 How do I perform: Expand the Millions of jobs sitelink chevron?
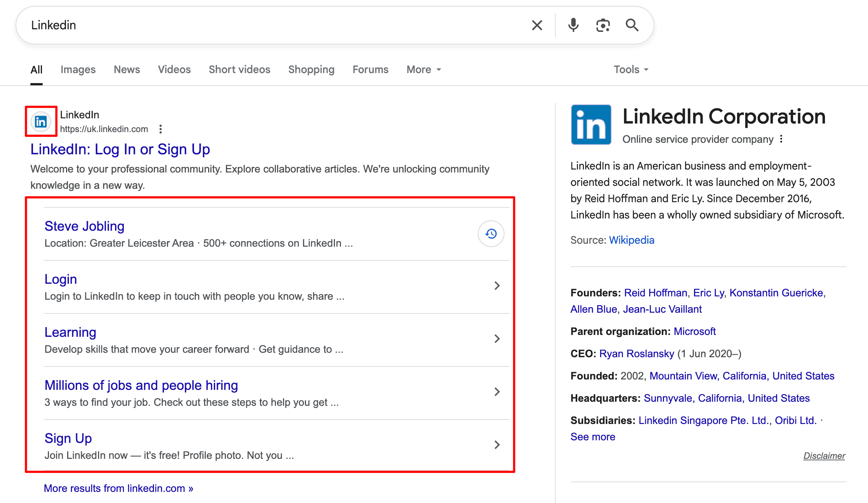pyautogui.click(x=497, y=392)
